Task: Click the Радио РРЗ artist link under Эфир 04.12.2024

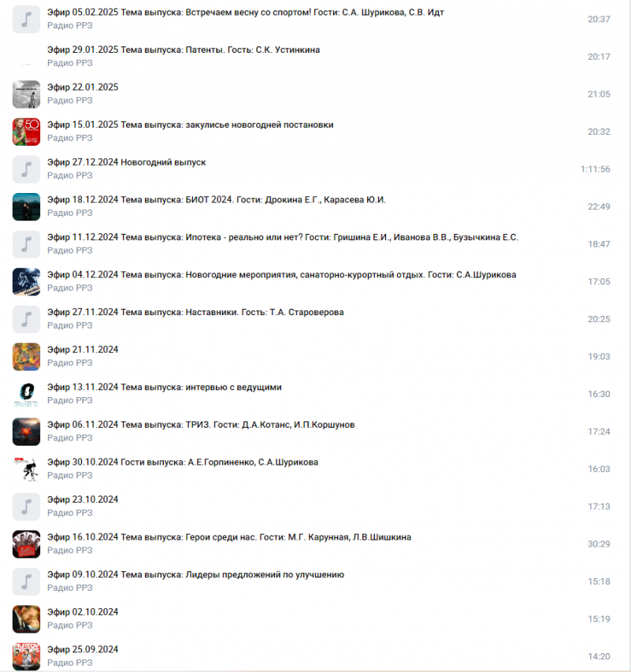Action: tap(70, 288)
